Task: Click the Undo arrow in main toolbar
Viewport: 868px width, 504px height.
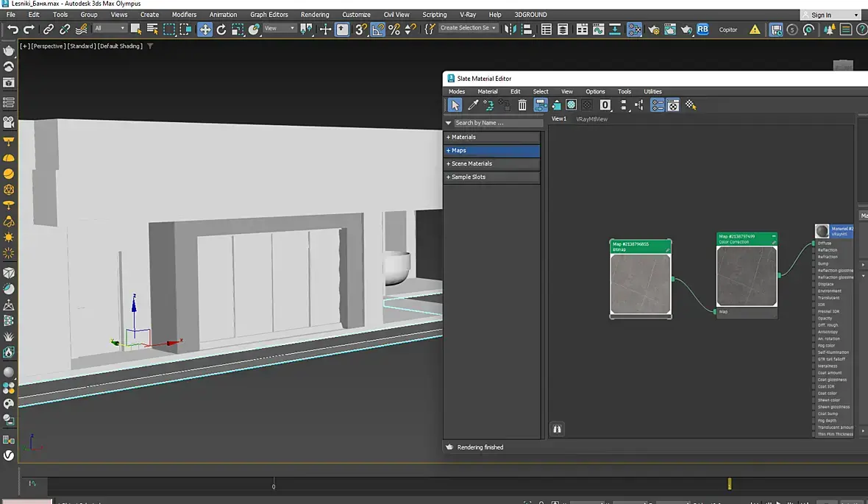Action: 13,29
